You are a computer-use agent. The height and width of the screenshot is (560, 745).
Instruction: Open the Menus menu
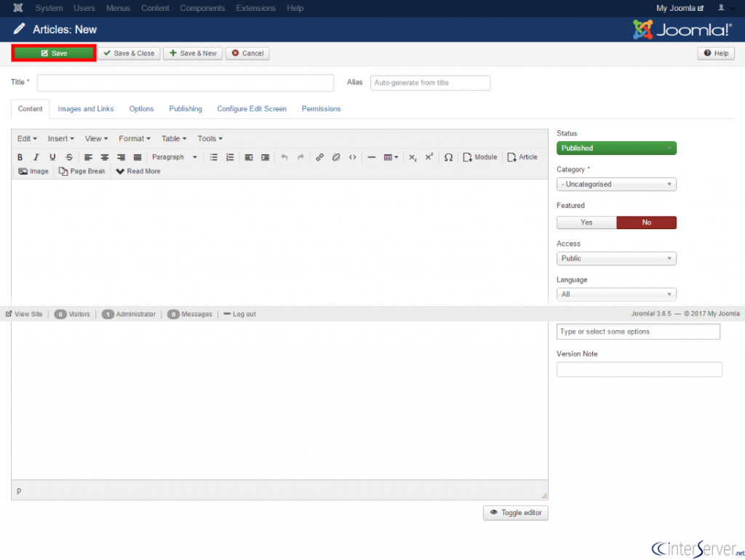point(118,8)
